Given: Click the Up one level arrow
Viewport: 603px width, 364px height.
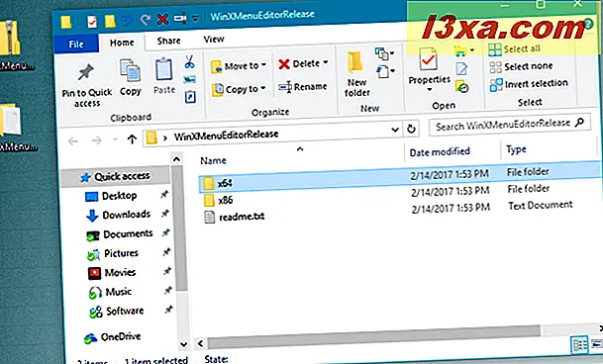Looking at the screenshot, I should (132, 139).
